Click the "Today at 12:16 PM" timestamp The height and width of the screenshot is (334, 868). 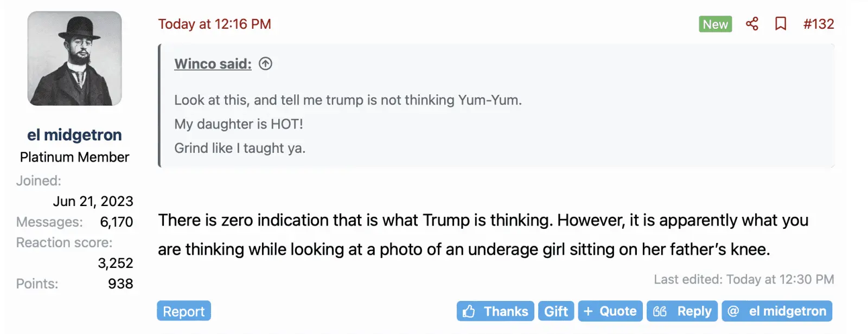[x=214, y=24]
